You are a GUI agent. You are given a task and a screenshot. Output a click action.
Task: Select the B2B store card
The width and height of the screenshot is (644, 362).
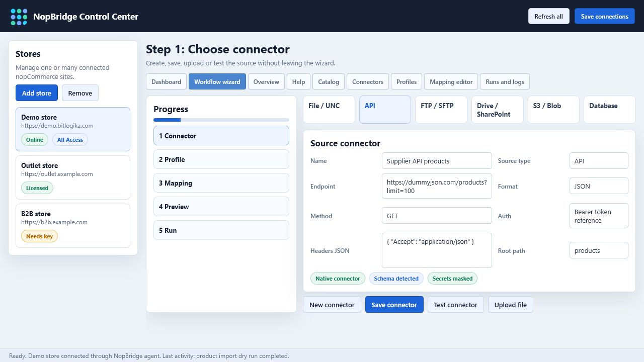tap(73, 226)
